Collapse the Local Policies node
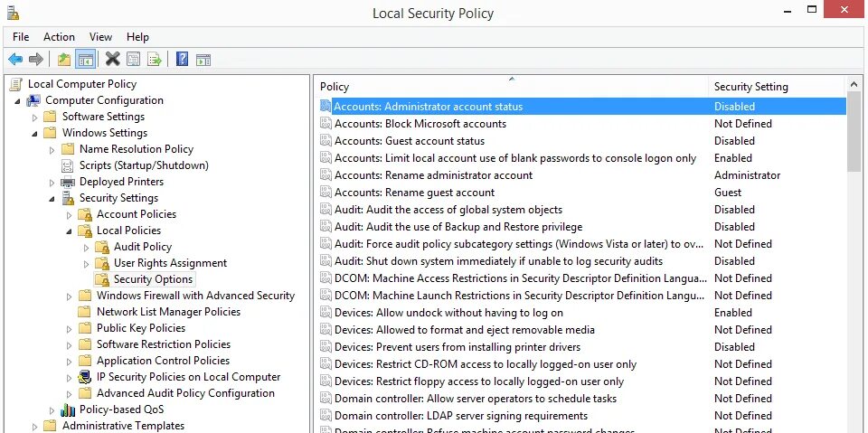 point(70,231)
